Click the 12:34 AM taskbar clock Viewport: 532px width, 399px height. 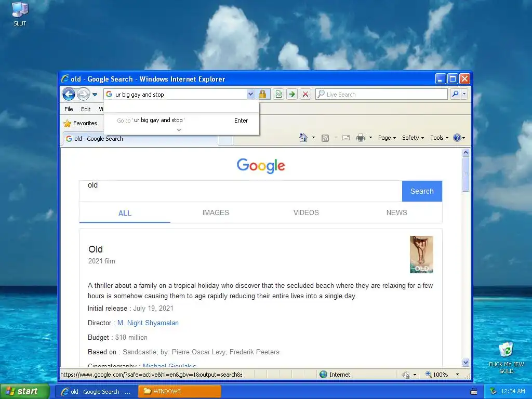pyautogui.click(x=513, y=392)
